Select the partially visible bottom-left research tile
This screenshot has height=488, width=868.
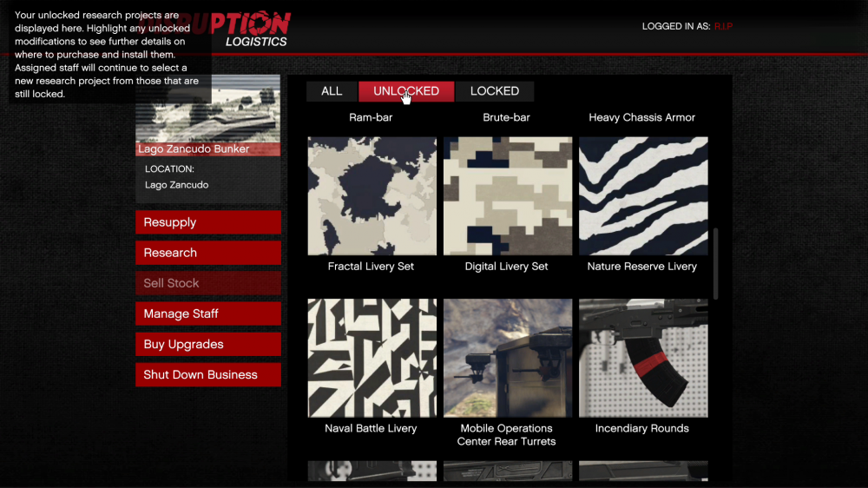[372, 471]
